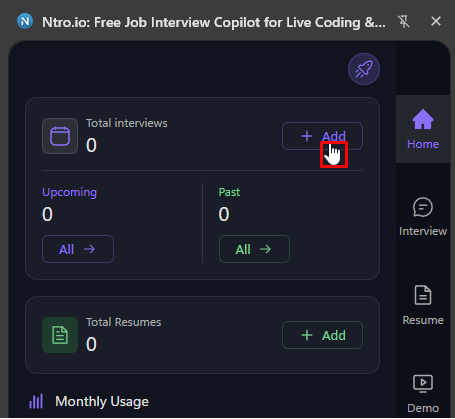Click the rocket upgrade icon
The height and width of the screenshot is (419, 455).
click(x=364, y=69)
